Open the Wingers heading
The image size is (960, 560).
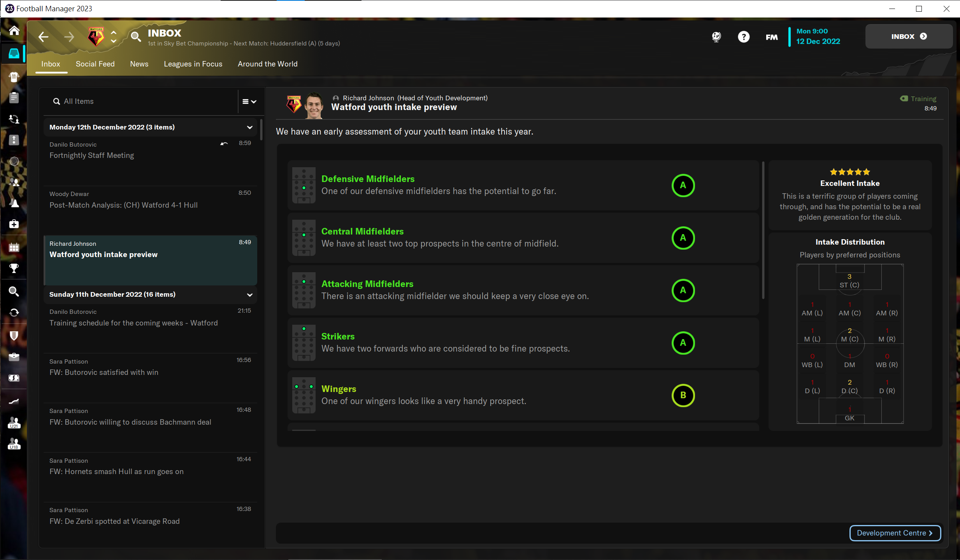click(339, 389)
